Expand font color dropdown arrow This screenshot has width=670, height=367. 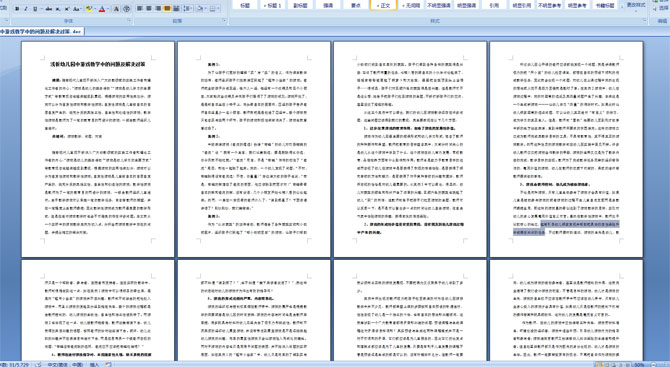(108, 9)
